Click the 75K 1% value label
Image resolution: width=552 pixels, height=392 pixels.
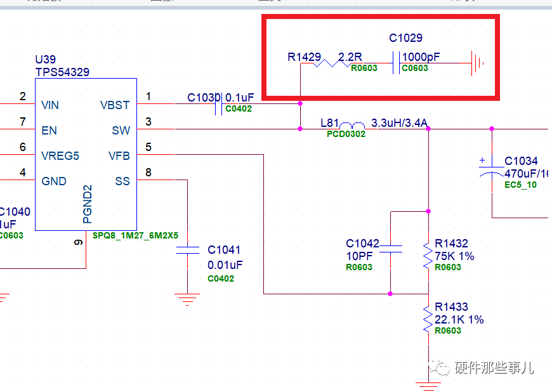[x=454, y=256]
